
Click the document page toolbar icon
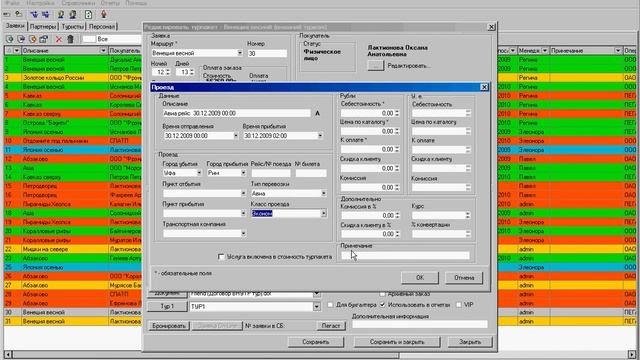[89, 15]
